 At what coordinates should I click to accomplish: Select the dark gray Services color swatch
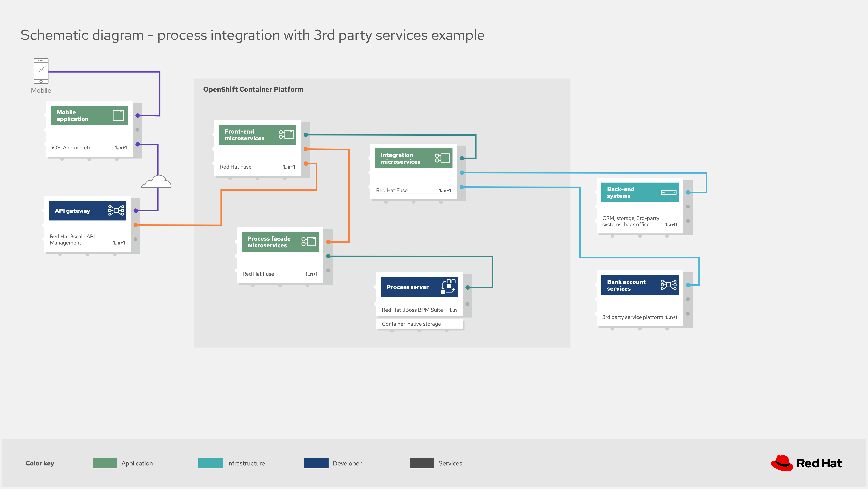click(x=422, y=463)
